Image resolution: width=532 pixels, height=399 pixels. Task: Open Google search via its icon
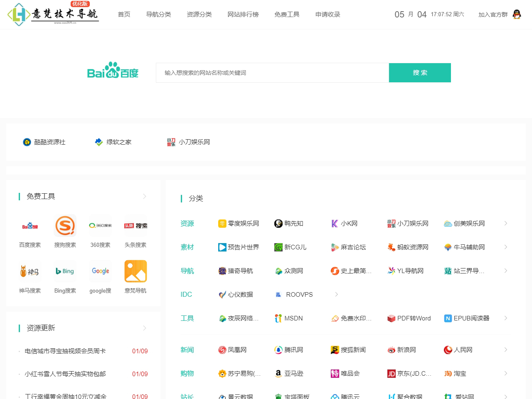100,271
